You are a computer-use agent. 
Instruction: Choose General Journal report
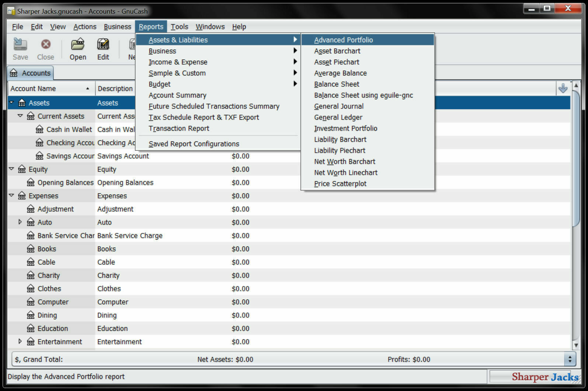[368, 106]
